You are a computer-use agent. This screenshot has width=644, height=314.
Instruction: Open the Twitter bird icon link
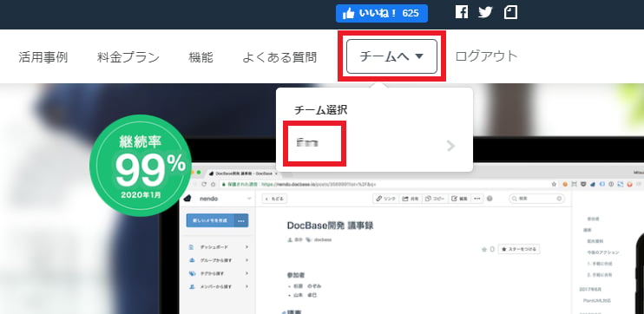pos(485,12)
